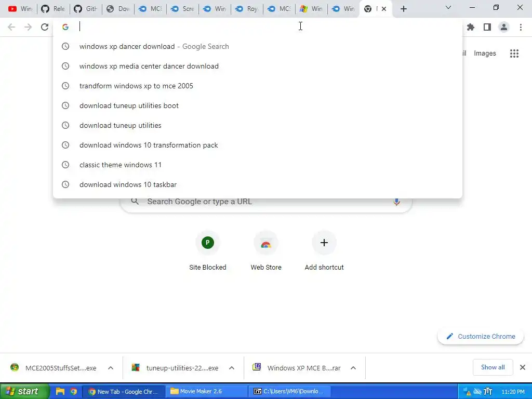Open the Images link
This screenshot has width=532, height=399.
point(485,54)
